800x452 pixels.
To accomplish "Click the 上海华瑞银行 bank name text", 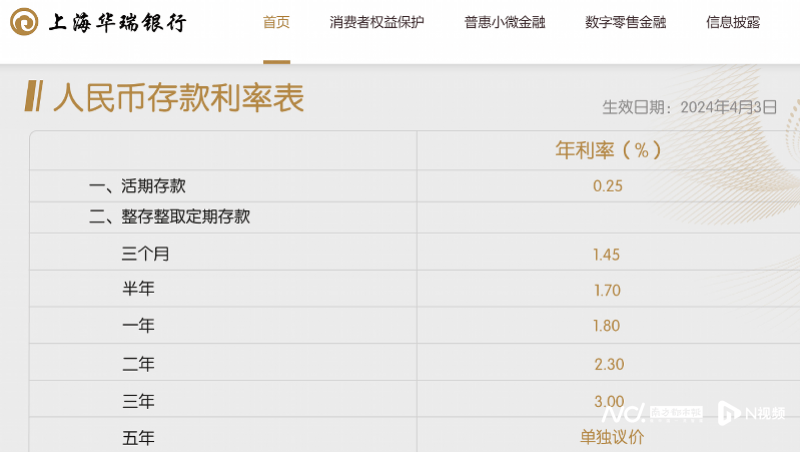I will 118,23.
